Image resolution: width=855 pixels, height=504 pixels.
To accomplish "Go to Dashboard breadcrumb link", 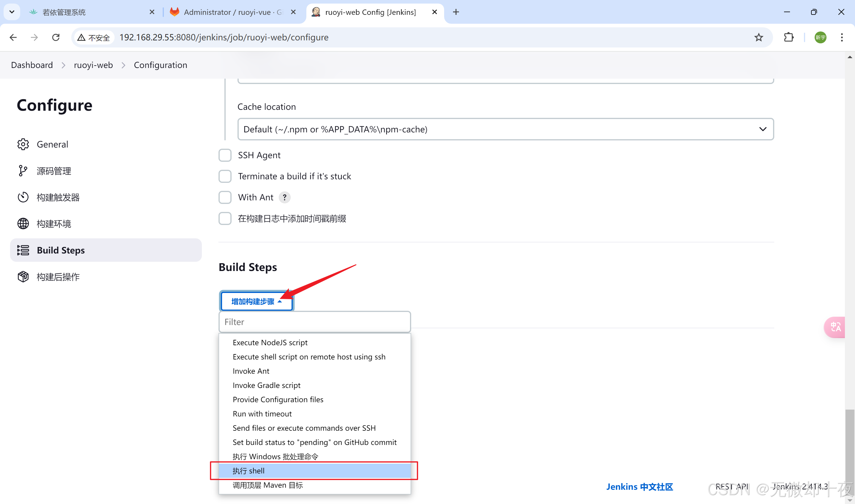I will pos(32,65).
